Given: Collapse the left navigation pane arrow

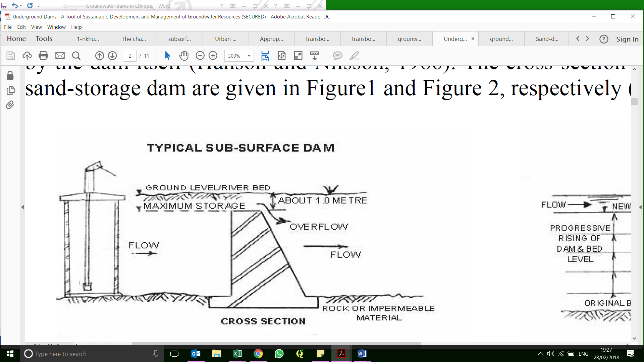Looking at the screenshot, I should pos(22,207).
